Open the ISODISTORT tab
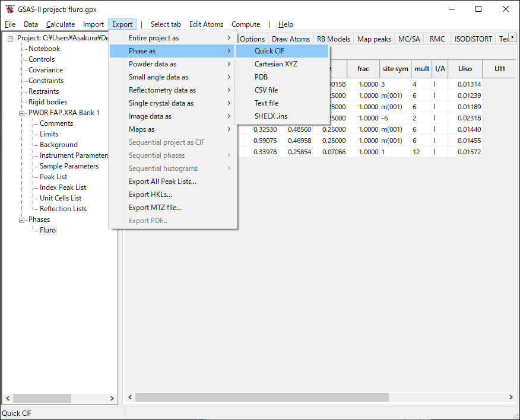Viewport: 520px width, 420px height. (473, 39)
